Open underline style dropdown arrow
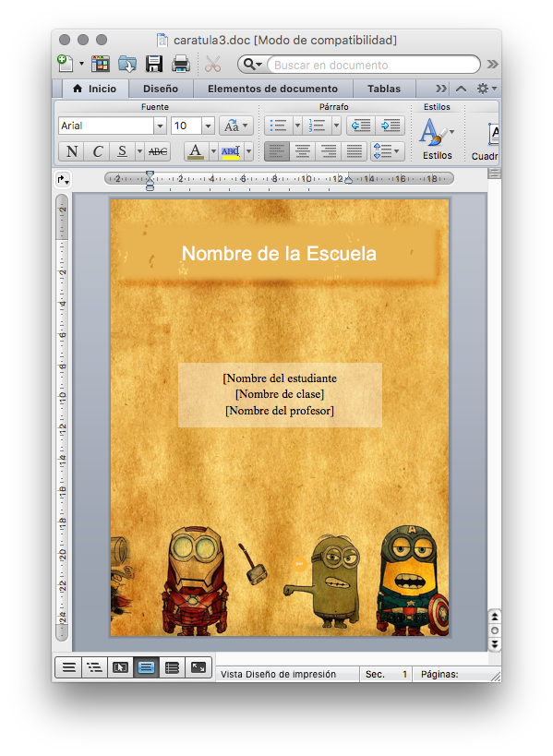This screenshot has height=756, width=553. 139,151
